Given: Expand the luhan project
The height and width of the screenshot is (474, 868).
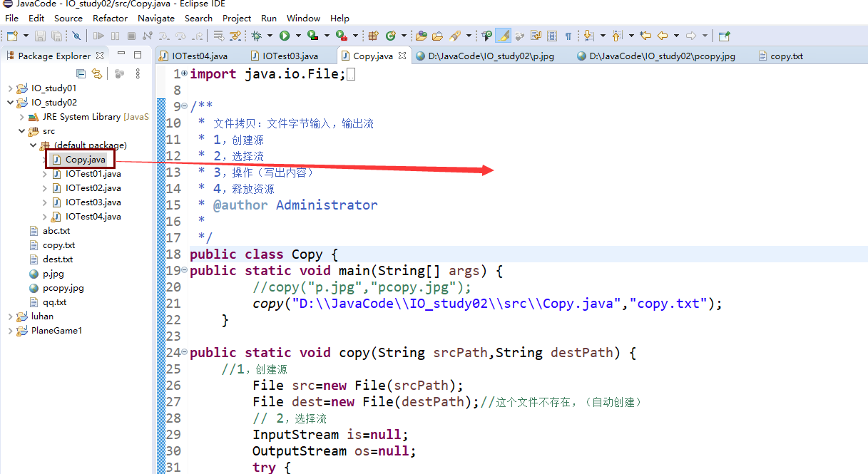Looking at the screenshot, I should 10,316.
